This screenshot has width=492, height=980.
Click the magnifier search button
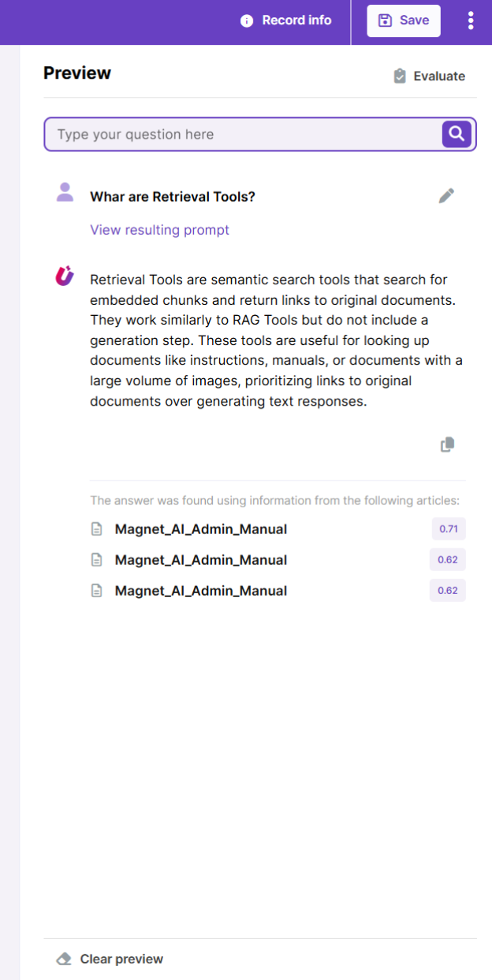[x=457, y=134]
